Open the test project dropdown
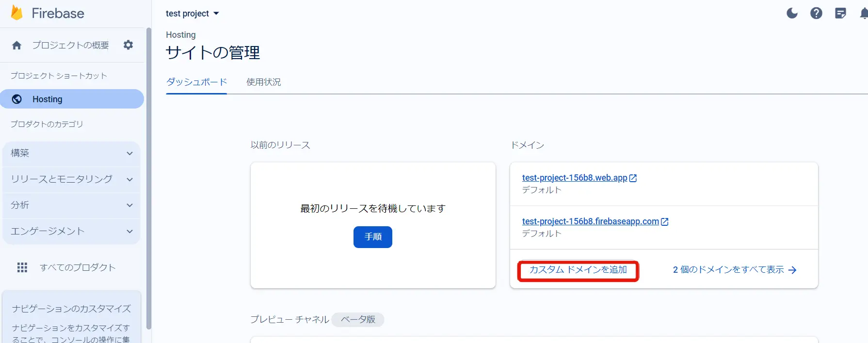This screenshot has width=868, height=343. [x=193, y=14]
